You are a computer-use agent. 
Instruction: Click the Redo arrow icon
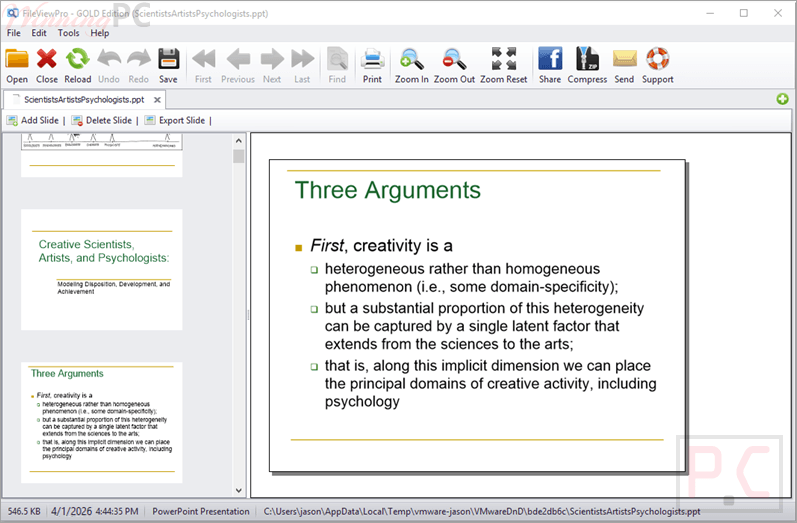point(139,59)
